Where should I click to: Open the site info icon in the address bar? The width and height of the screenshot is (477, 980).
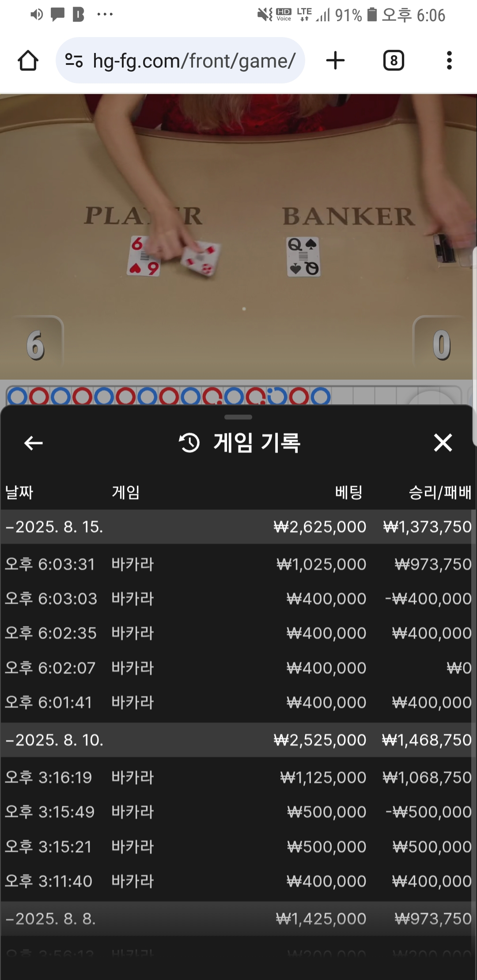tap(74, 60)
